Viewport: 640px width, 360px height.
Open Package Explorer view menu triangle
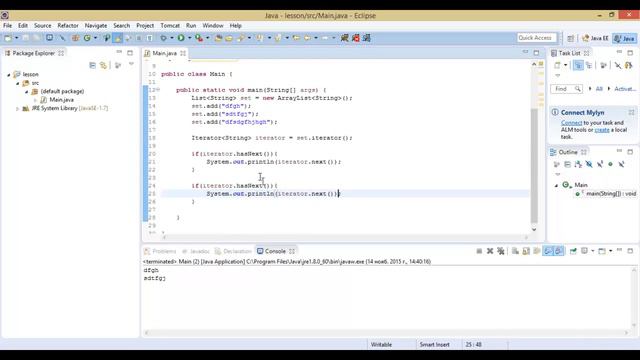coord(131,64)
